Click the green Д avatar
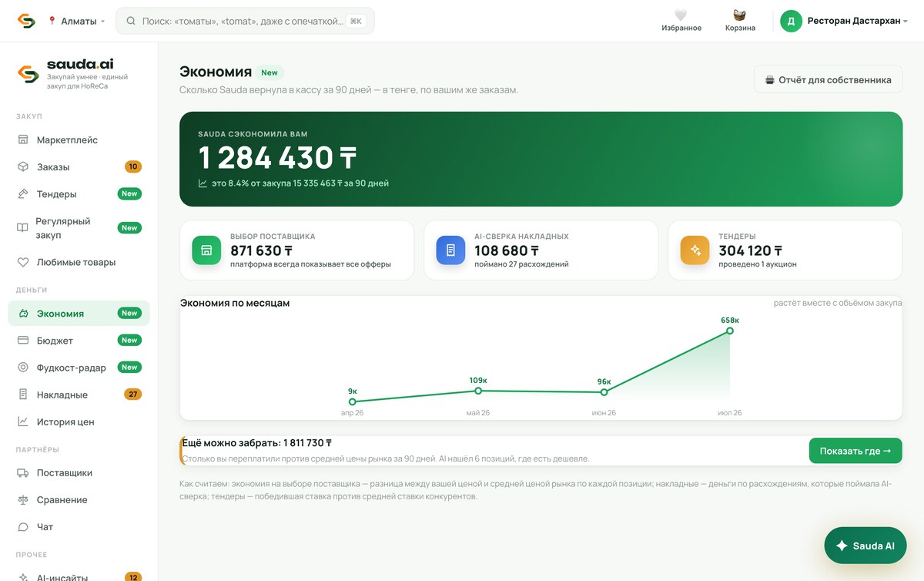 pos(791,21)
